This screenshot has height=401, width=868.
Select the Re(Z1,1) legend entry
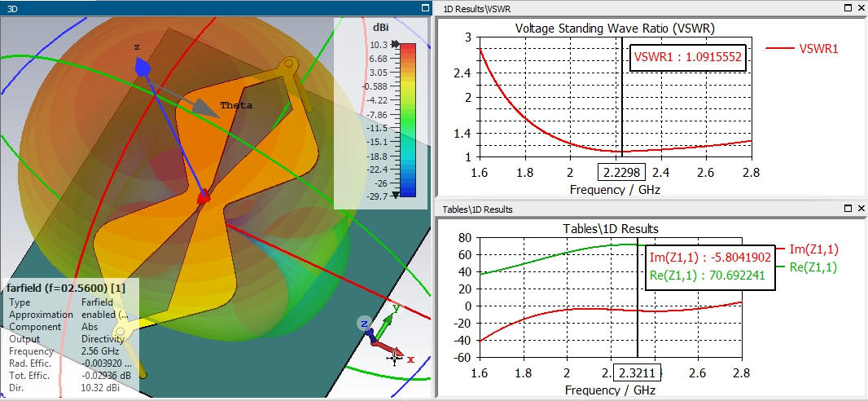[807, 267]
